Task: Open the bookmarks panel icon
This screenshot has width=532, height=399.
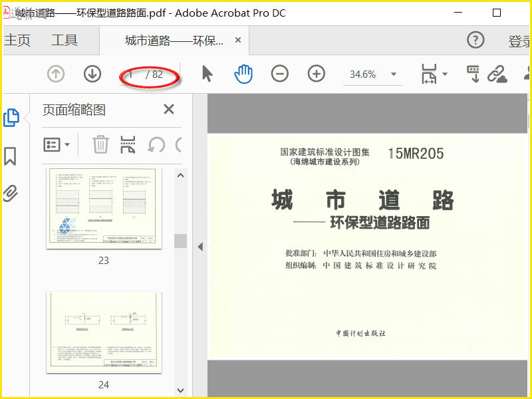Action: pyautogui.click(x=10, y=156)
